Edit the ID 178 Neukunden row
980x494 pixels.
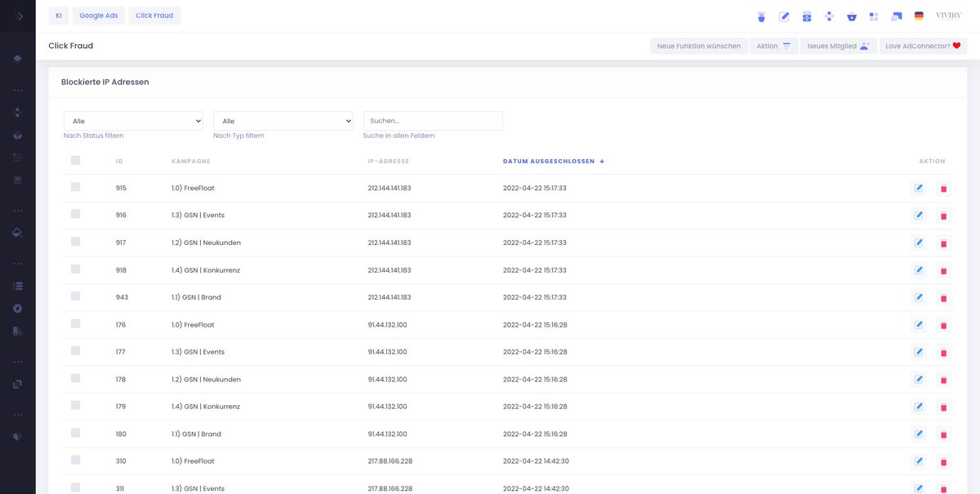[x=919, y=379]
